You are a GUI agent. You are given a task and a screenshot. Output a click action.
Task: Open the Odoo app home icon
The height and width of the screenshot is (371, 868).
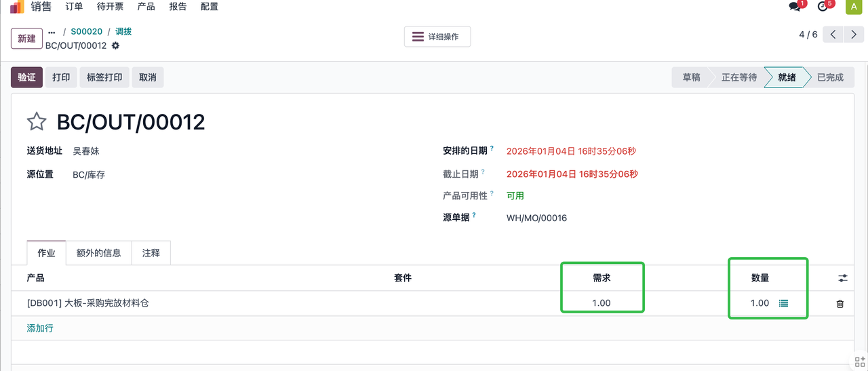(16, 7)
